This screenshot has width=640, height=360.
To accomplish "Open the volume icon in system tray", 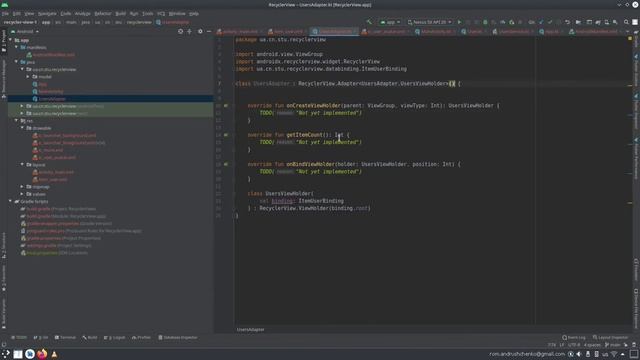I will (579, 354).
